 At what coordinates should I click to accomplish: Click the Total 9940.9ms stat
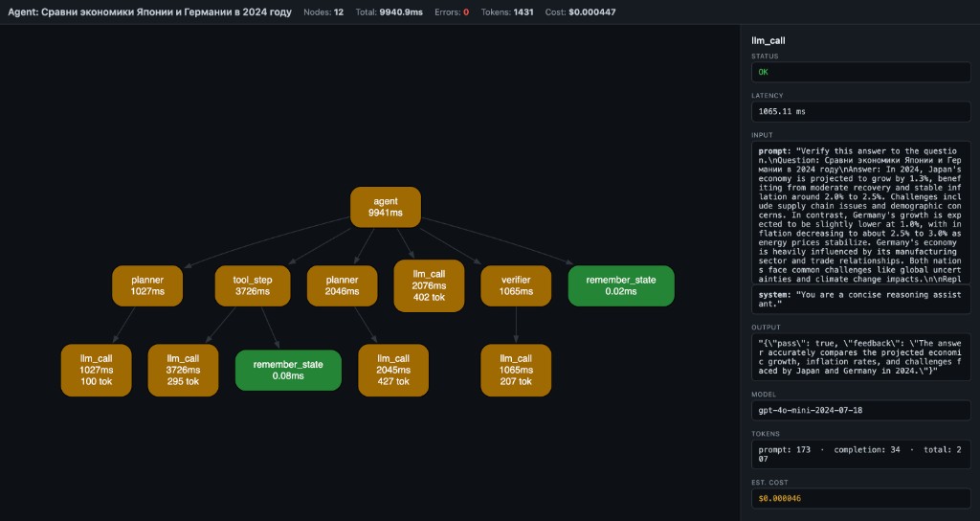pos(389,11)
